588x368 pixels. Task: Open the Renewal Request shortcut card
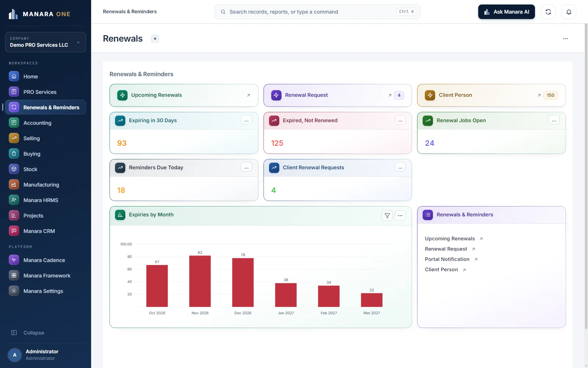(338, 95)
